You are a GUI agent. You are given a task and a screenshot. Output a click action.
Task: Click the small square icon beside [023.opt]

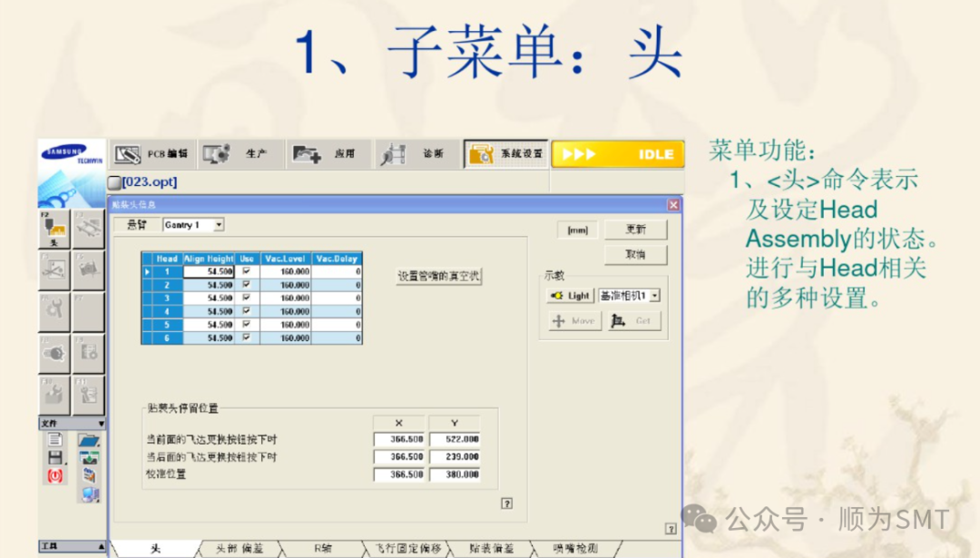point(114,182)
